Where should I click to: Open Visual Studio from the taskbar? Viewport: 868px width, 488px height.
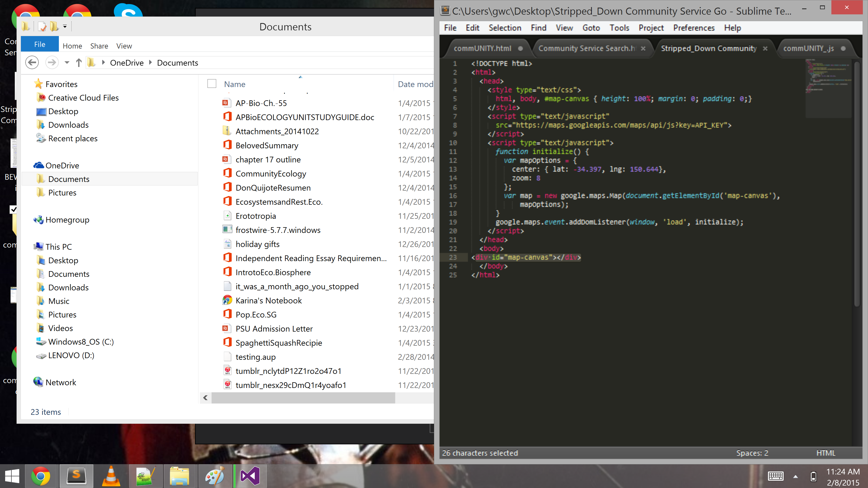pos(250,476)
